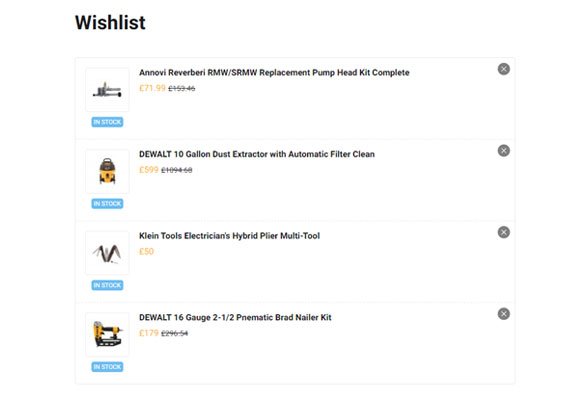Remove Klein Tools Plier Multi-Tool from wishlist
Screen dimensions: 588x407
tap(503, 232)
